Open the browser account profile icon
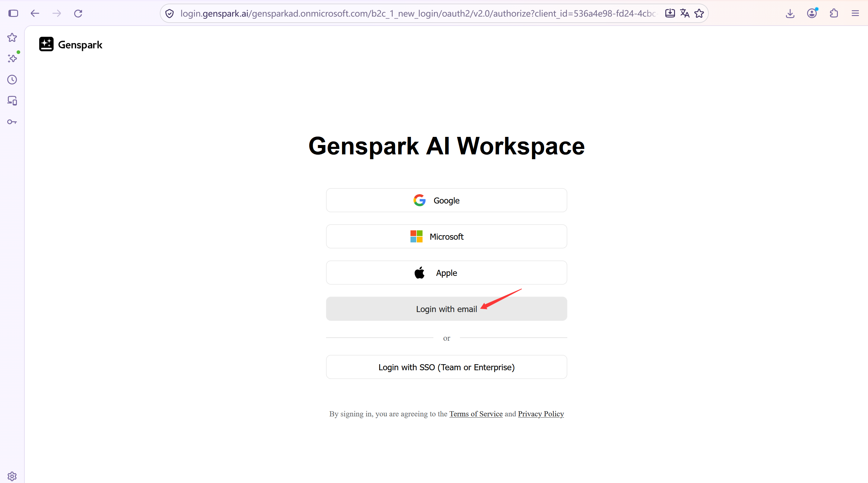The height and width of the screenshot is (483, 868). point(812,13)
